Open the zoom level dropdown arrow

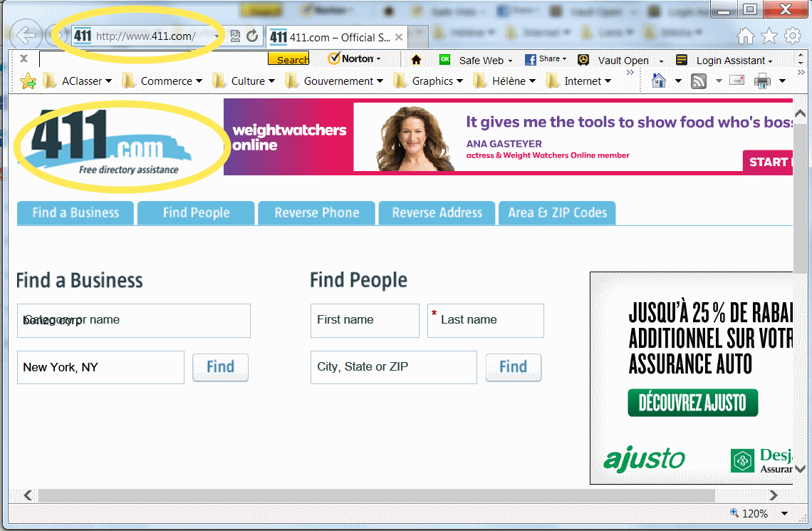(x=784, y=514)
